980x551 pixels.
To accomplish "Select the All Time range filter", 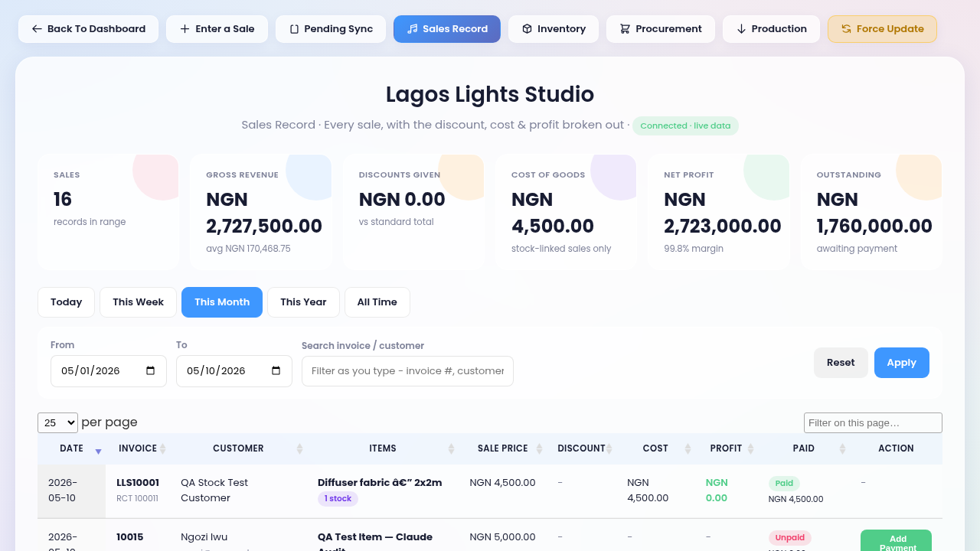I will [x=377, y=302].
